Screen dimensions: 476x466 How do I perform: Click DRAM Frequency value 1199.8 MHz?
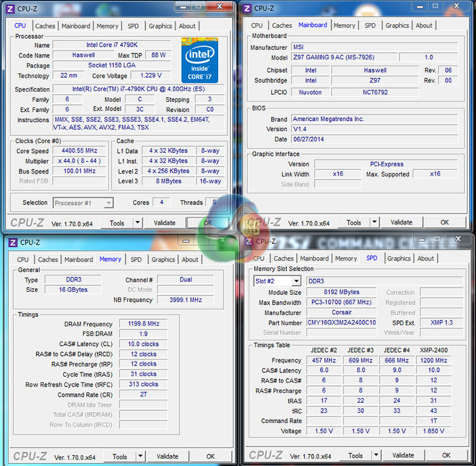(143, 324)
